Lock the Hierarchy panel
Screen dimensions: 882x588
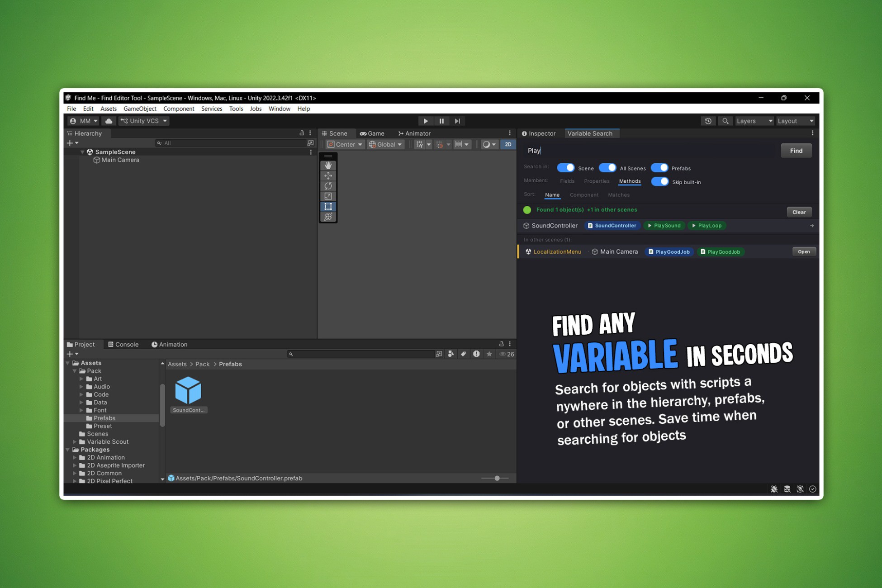pyautogui.click(x=302, y=133)
